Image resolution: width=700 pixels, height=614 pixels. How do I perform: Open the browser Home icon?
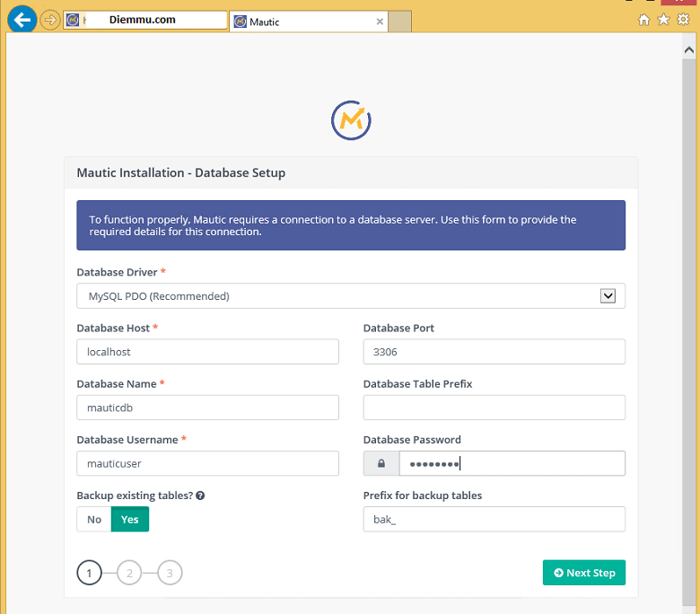click(643, 20)
